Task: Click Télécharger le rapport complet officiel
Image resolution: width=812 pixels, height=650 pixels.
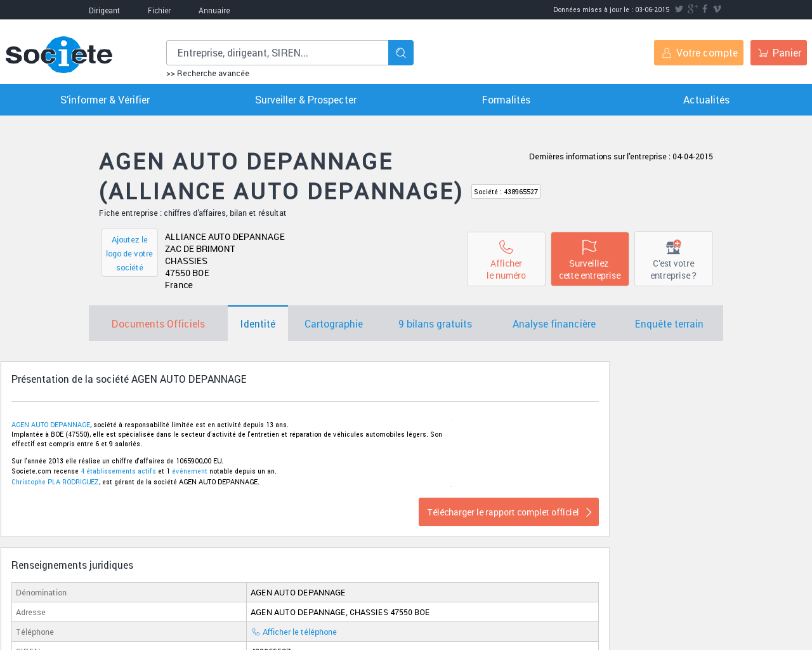Action: click(x=509, y=512)
